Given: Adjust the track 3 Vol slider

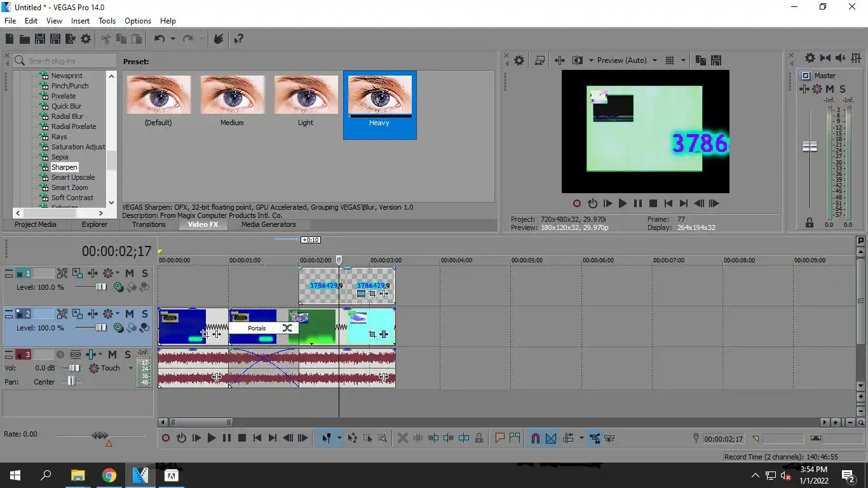Looking at the screenshot, I should pos(74,368).
